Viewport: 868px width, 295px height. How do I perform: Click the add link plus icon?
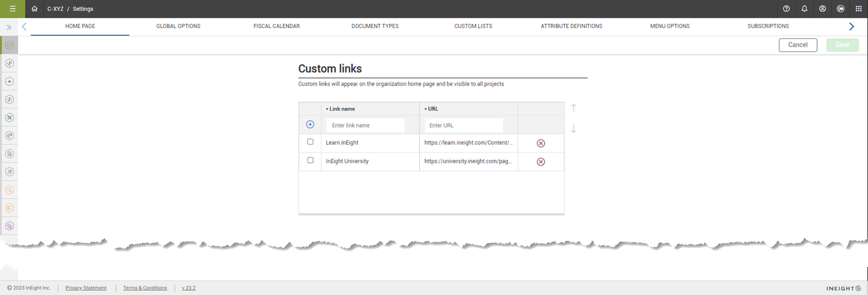pyautogui.click(x=310, y=124)
